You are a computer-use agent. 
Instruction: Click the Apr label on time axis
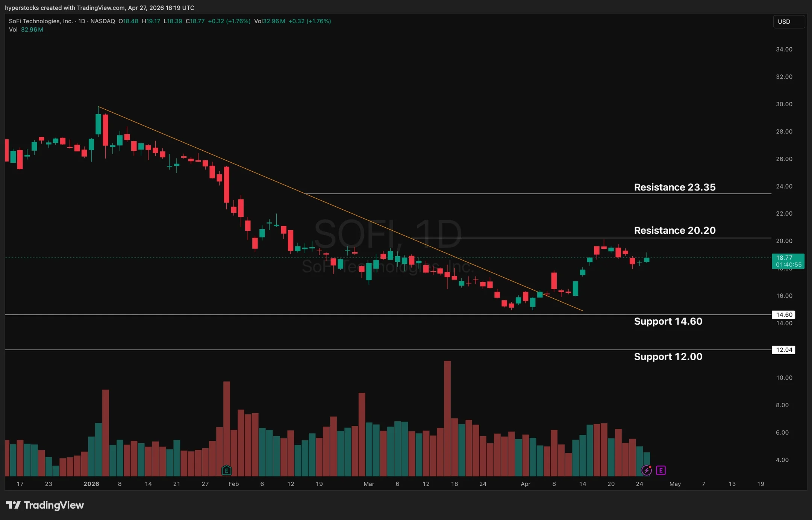tap(526, 484)
